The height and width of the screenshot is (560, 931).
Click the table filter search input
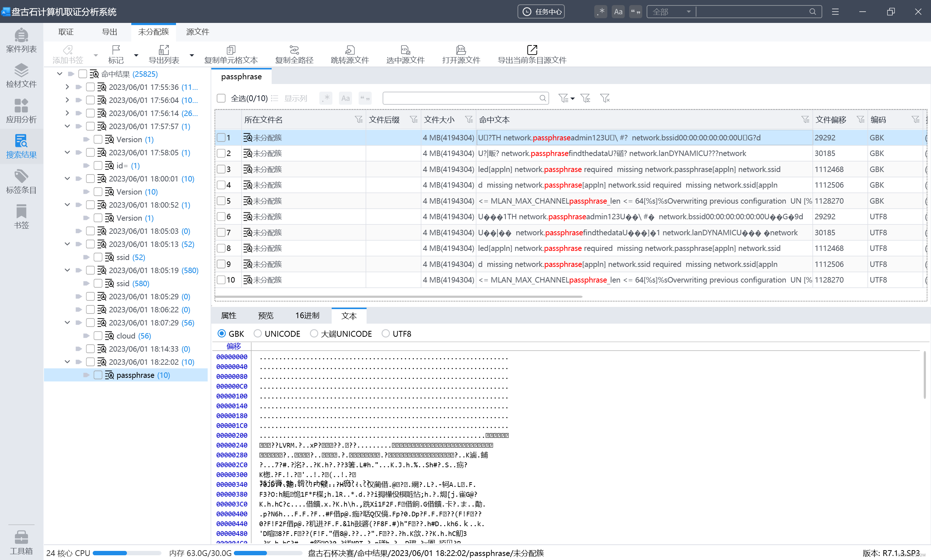tap(465, 98)
